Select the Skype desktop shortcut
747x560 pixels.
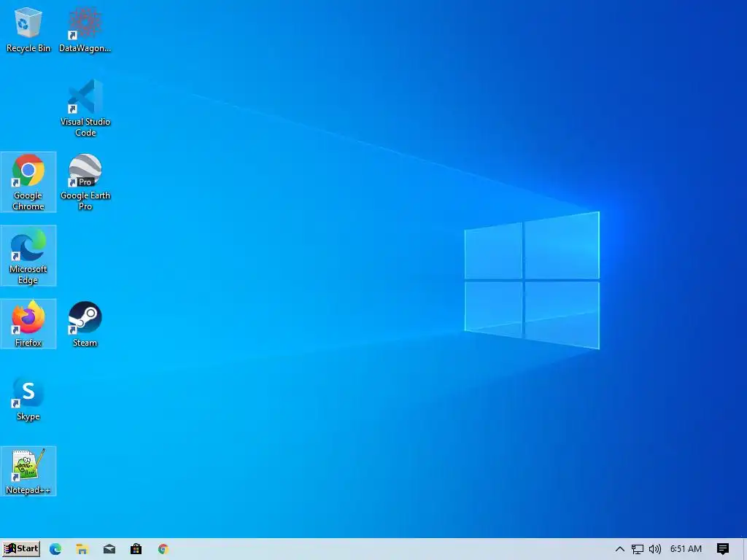tap(28, 398)
